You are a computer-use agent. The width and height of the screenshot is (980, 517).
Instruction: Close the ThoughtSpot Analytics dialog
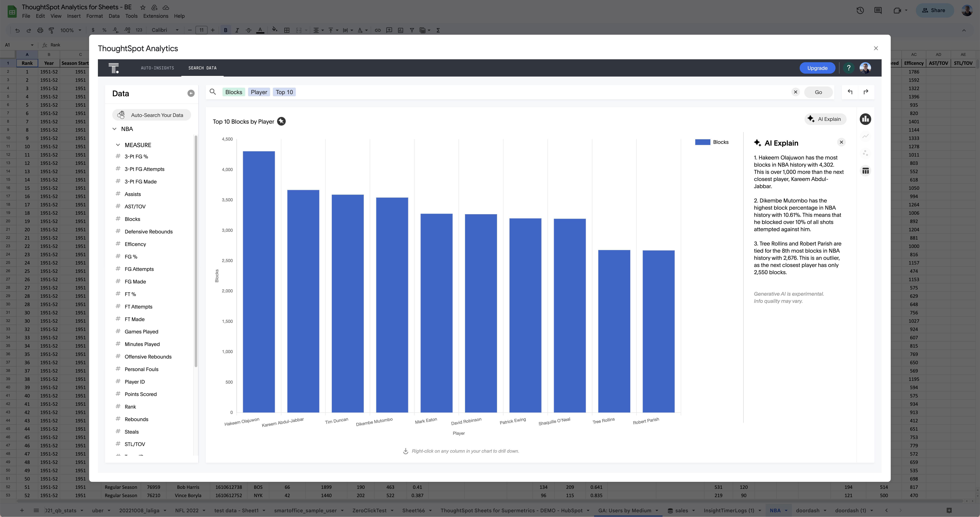coord(876,48)
